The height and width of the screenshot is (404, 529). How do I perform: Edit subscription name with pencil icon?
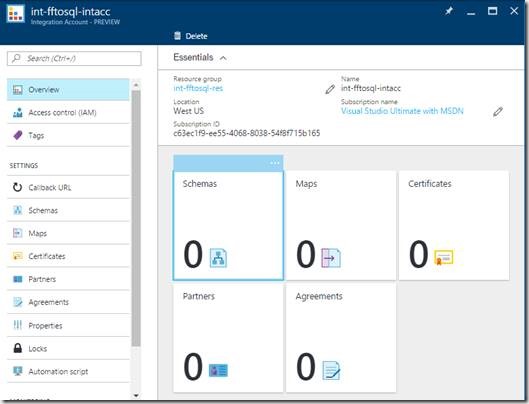(498, 112)
